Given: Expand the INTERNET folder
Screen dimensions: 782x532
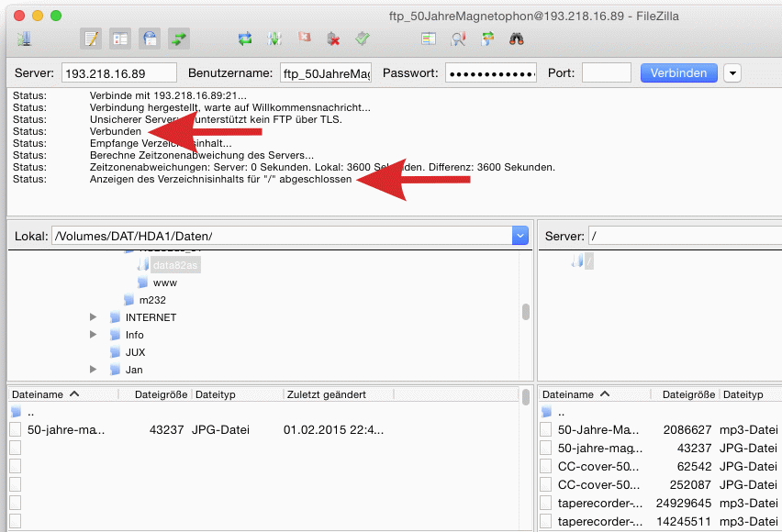Looking at the screenshot, I should pyautogui.click(x=93, y=317).
